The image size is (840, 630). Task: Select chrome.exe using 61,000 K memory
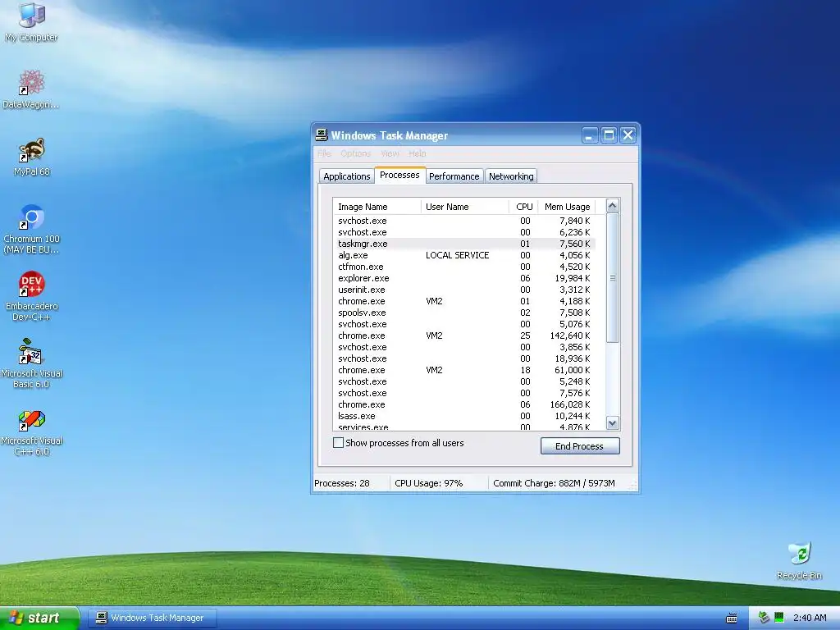click(464, 370)
